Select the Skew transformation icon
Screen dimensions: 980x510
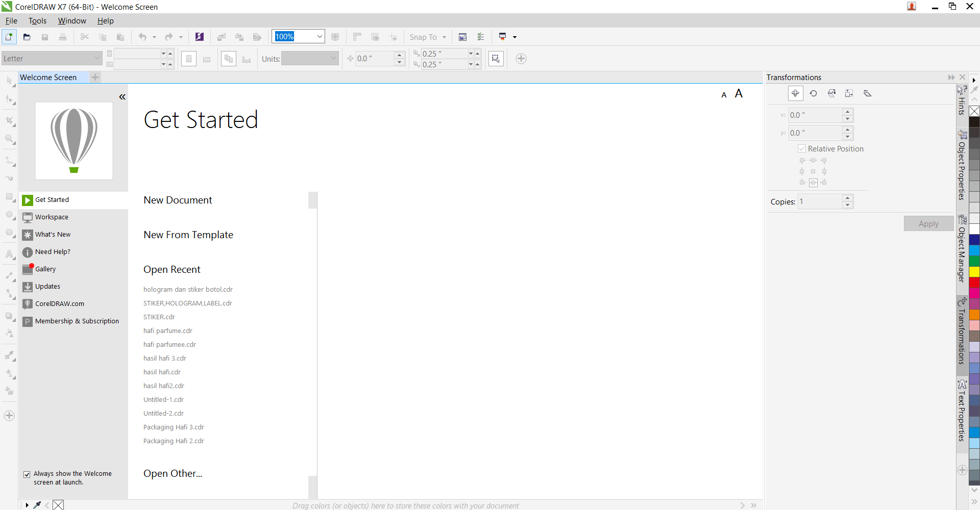(x=867, y=93)
